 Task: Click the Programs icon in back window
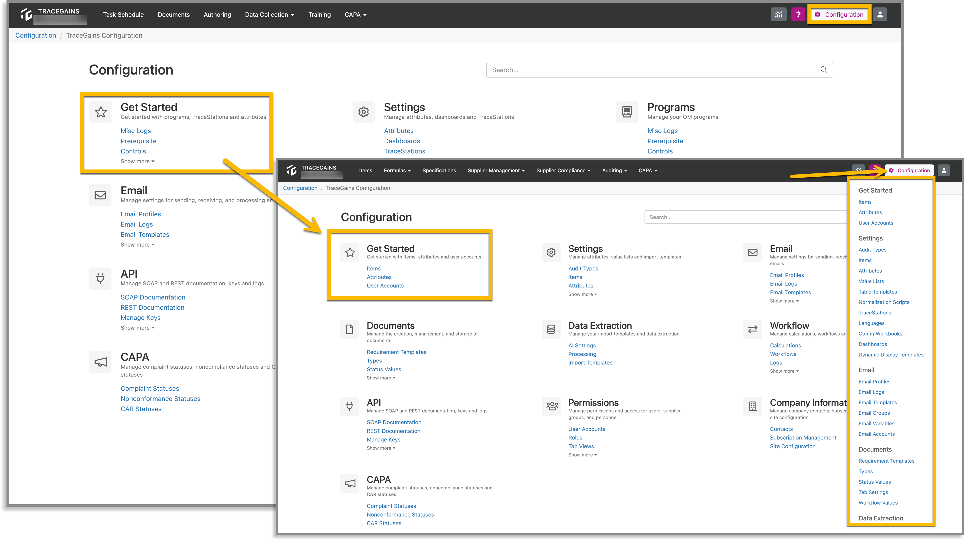coord(627,112)
